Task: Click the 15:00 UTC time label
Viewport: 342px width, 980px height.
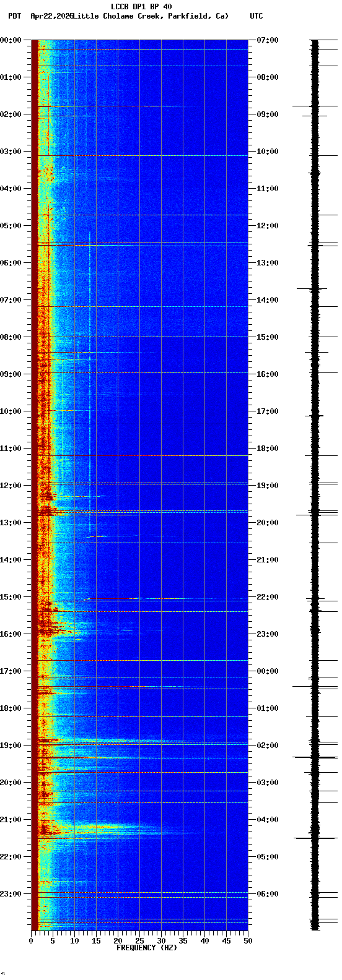Action: point(268,337)
